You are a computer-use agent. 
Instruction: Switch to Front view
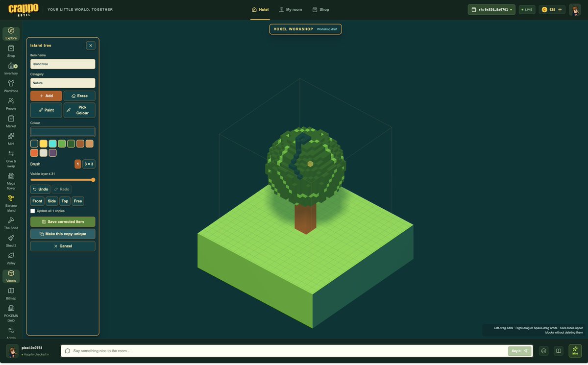[37, 201]
